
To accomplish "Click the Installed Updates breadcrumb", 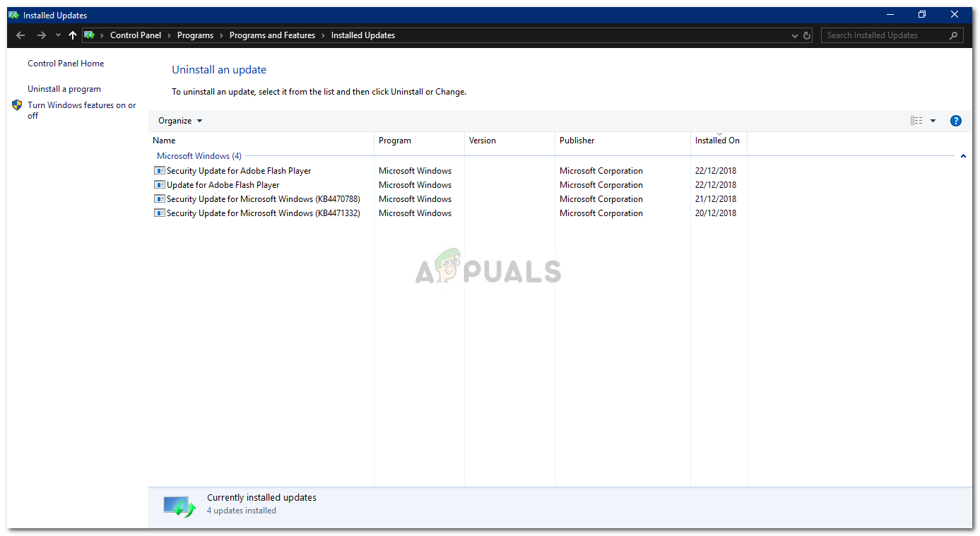I will pyautogui.click(x=363, y=35).
